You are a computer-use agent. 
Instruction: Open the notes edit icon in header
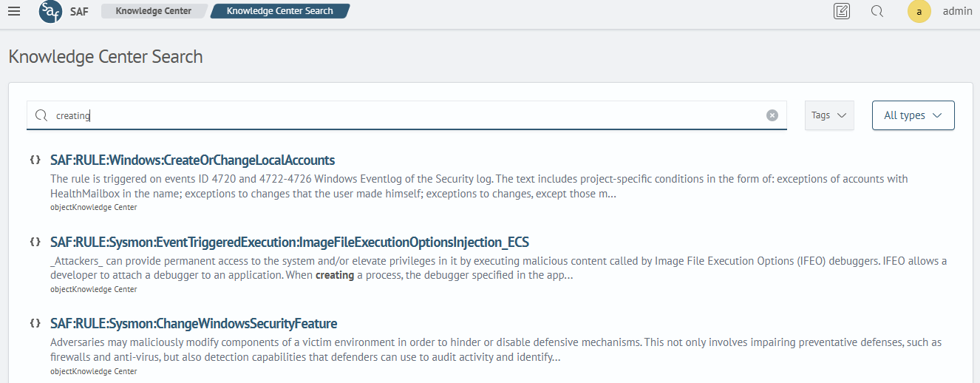pos(841,11)
